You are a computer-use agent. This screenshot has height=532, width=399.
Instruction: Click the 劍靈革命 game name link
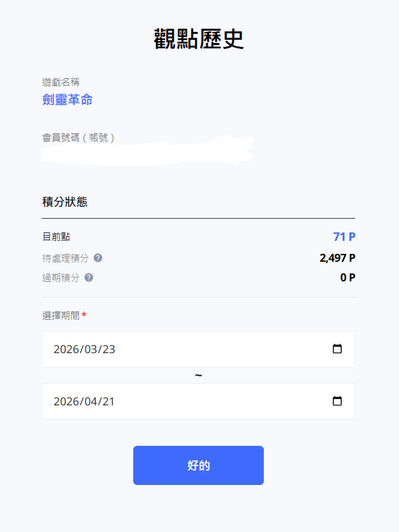tap(67, 100)
